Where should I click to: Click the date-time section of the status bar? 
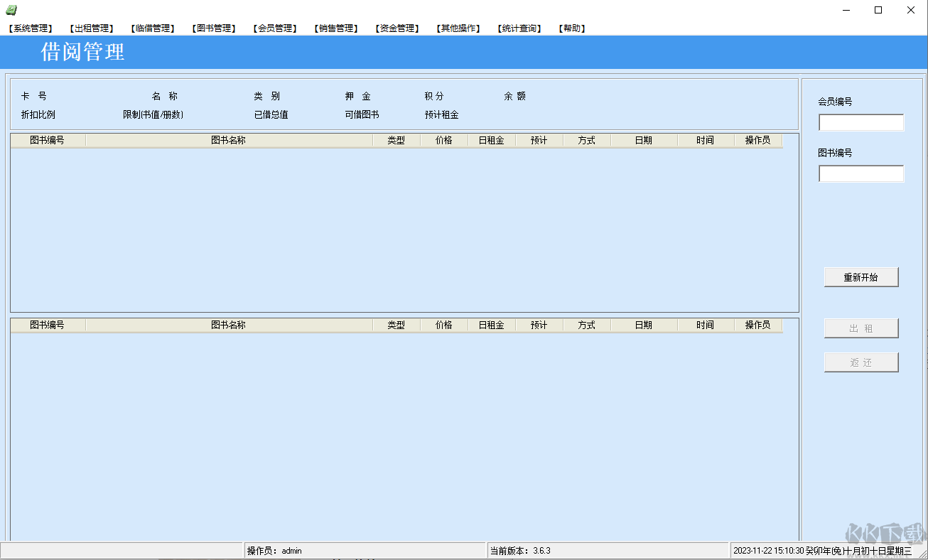tap(824, 550)
